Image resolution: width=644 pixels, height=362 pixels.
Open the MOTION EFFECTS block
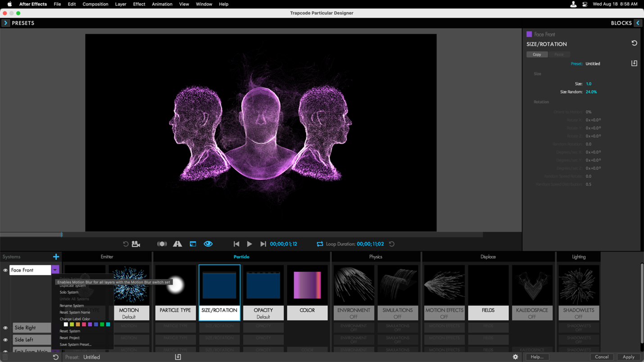click(444, 293)
